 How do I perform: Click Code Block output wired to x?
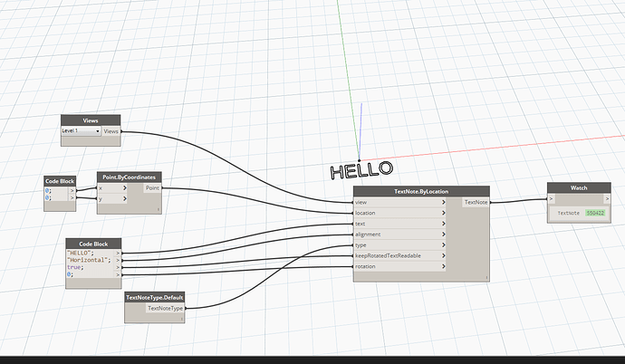[x=72, y=191]
